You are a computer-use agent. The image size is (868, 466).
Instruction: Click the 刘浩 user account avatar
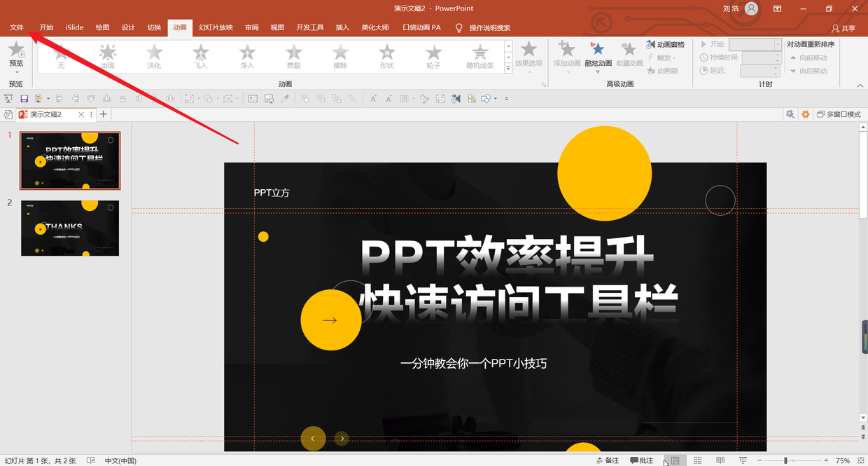[751, 8]
